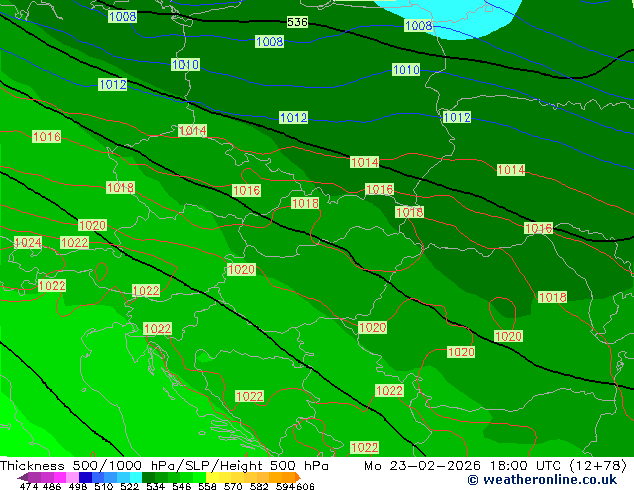634x490 pixels.
Task: Click legend value 594
Action: [x=285, y=486]
